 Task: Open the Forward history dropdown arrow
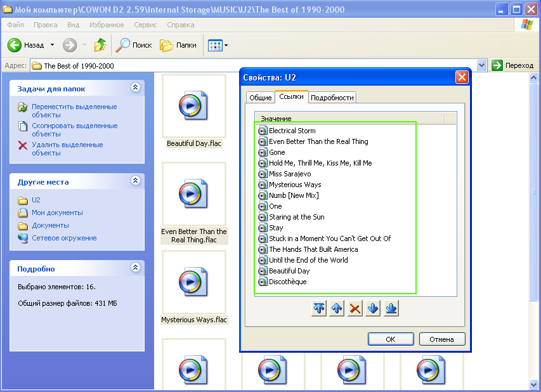click(84, 45)
